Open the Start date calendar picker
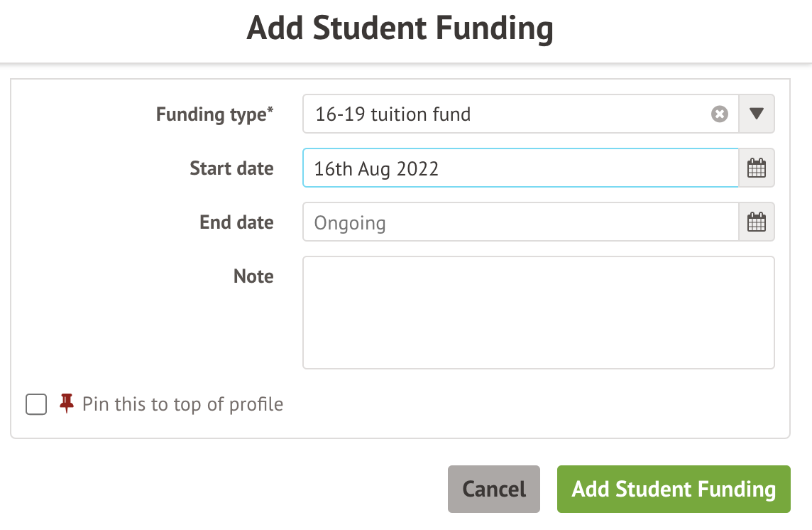 (757, 168)
